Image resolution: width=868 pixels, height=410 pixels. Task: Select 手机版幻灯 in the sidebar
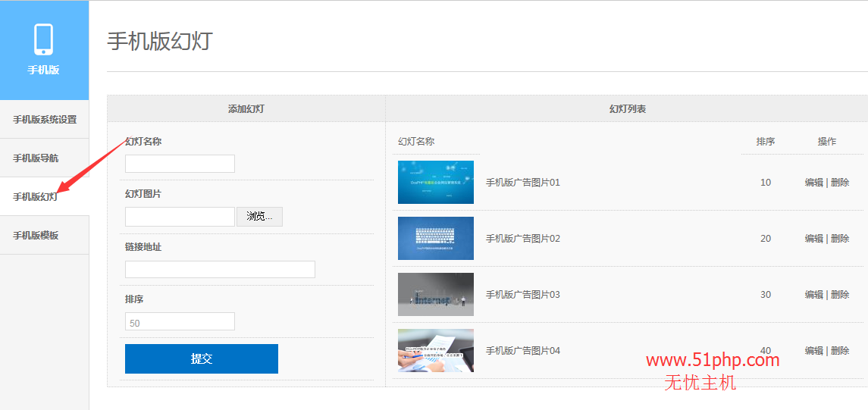tap(36, 197)
